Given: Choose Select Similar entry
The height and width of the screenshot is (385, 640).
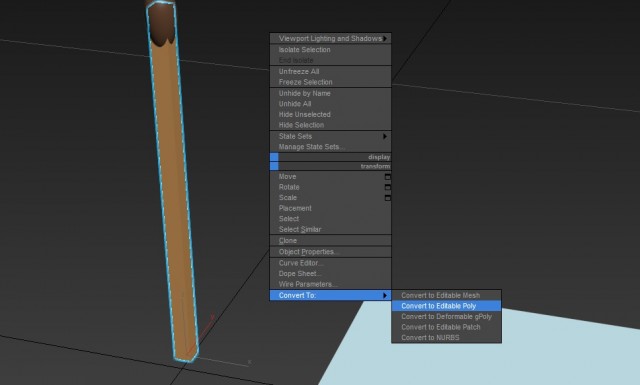Looking at the screenshot, I should 330,229.
